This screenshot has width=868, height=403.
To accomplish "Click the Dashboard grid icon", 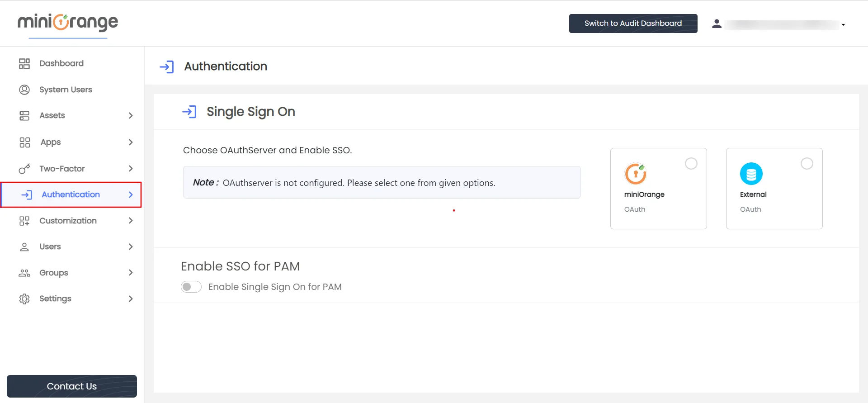I will click(24, 64).
